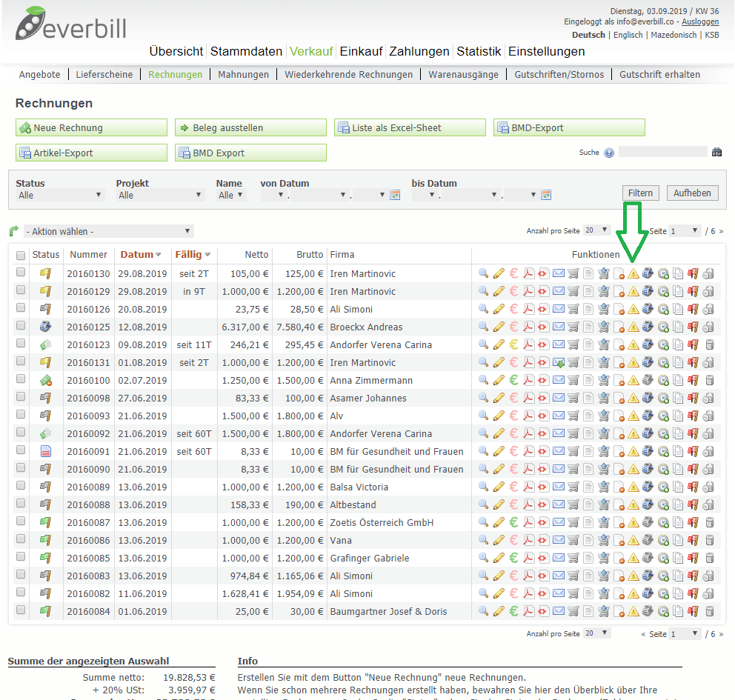Click warning triangle icon for Iren Martinovic 20160130
735x700 pixels.
[x=633, y=273]
